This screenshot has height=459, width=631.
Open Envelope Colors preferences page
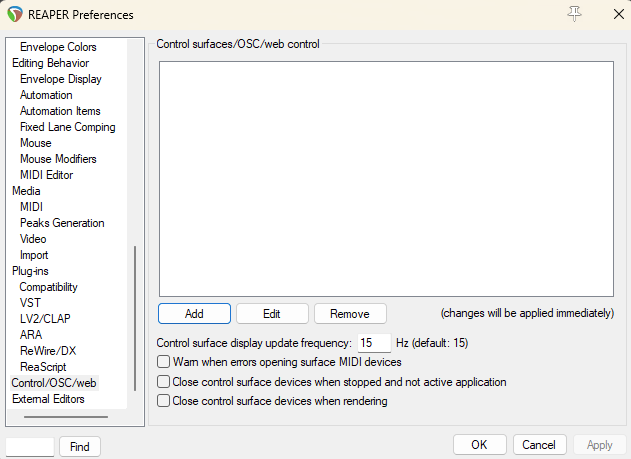(x=58, y=47)
